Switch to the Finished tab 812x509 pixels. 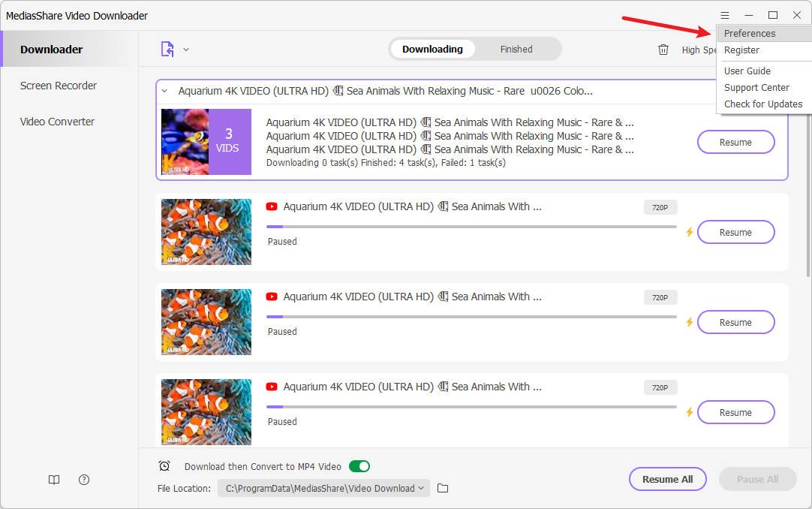(x=516, y=50)
